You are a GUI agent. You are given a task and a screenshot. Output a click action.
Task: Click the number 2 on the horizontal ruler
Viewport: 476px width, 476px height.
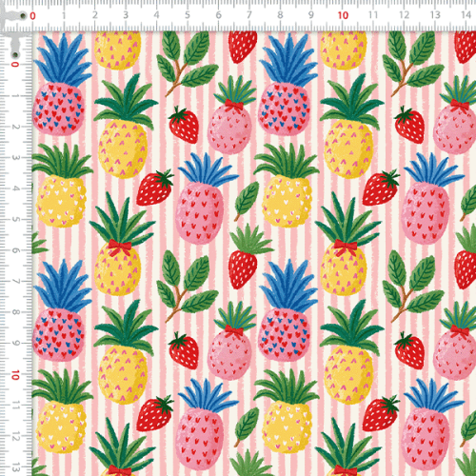click(94, 15)
